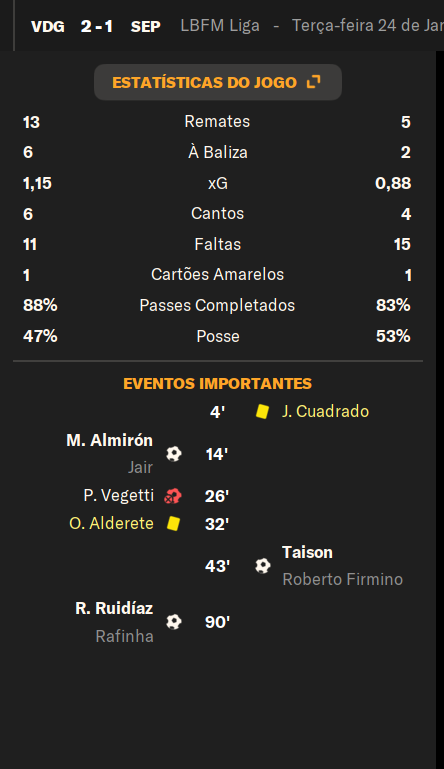Click the VDG team abbreviation in header
The height and width of the screenshot is (769, 444).
(48, 26)
